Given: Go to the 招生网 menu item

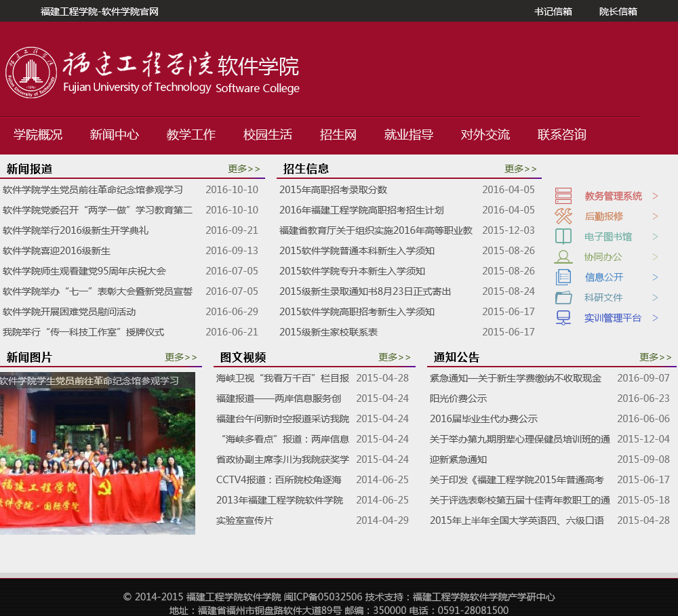Looking at the screenshot, I should 338,134.
